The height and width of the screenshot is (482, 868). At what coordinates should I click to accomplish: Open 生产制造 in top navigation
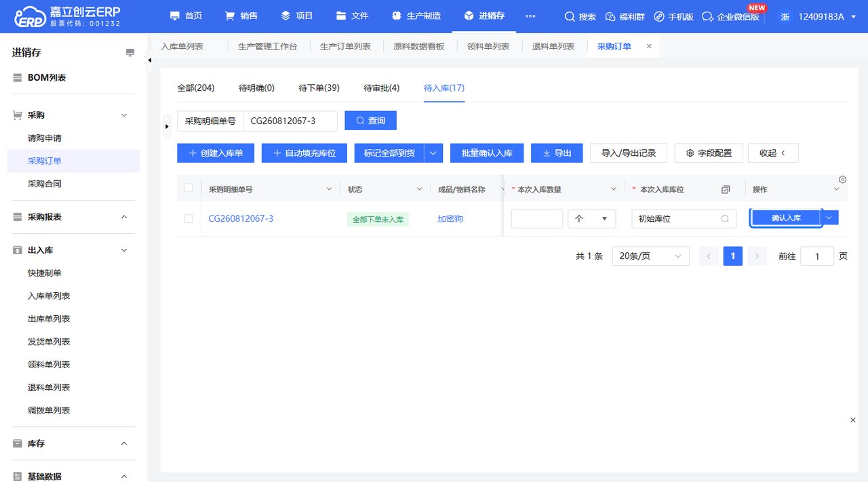(416, 16)
